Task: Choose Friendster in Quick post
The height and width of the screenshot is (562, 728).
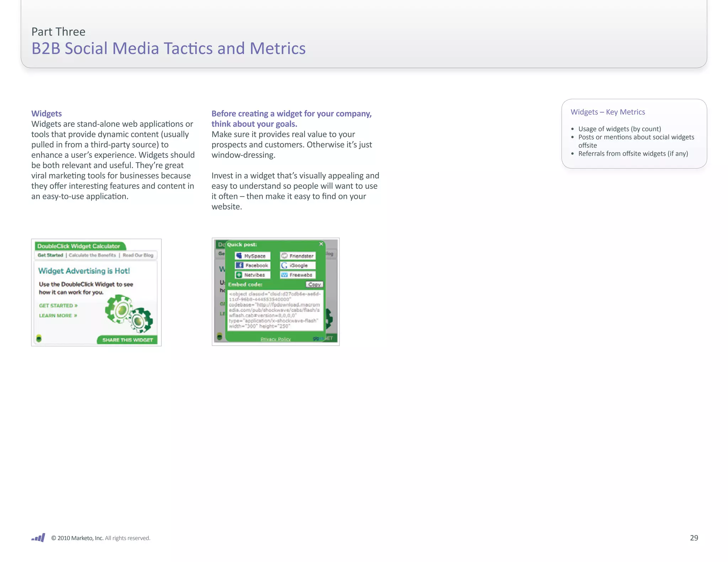Action: coord(298,256)
